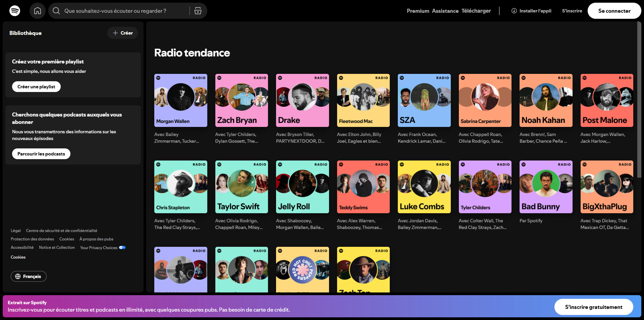
Task: Open Protection des données link
Action: coord(32,239)
